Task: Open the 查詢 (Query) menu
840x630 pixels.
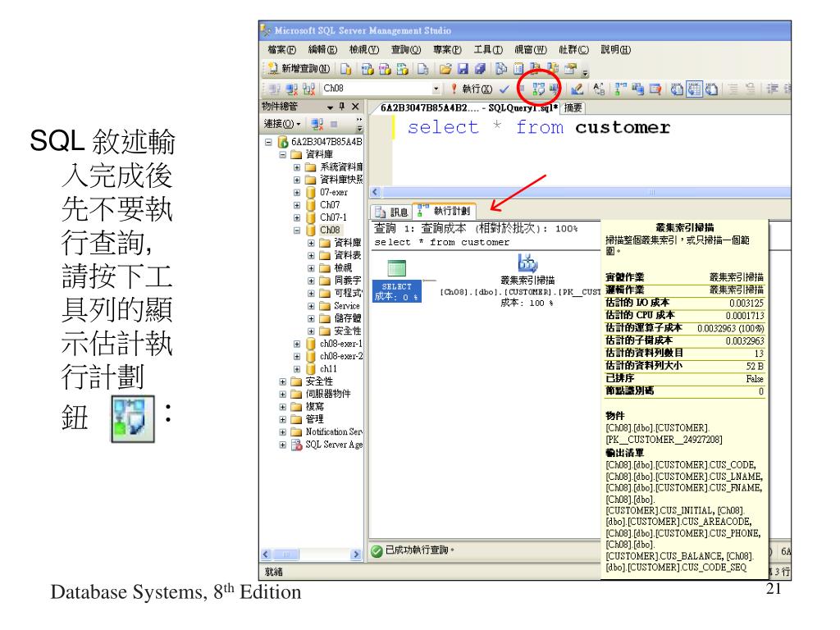Action: [406, 50]
